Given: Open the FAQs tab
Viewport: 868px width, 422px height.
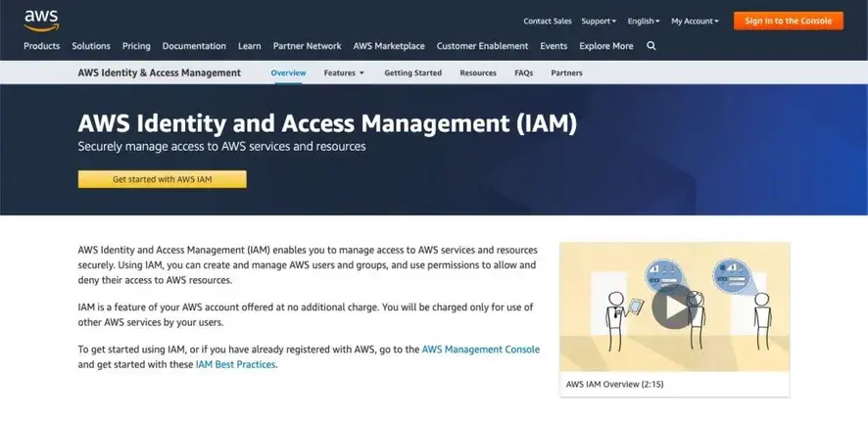Looking at the screenshot, I should [x=524, y=73].
